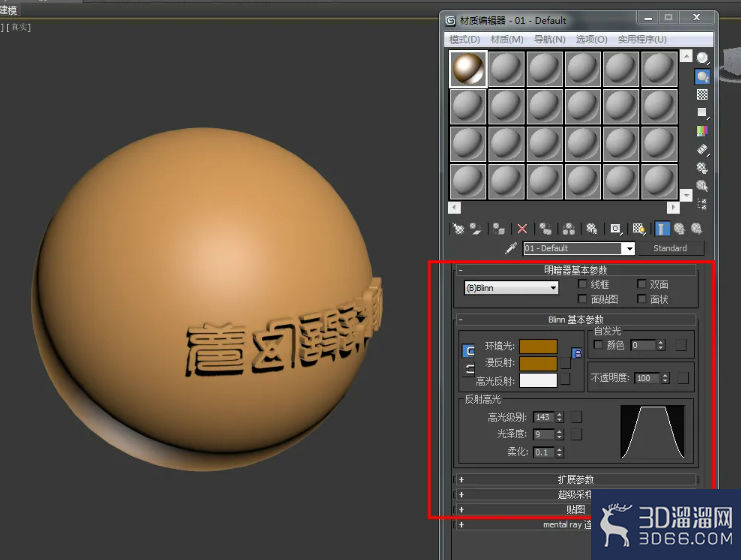Pick material with the eyedropper icon
Screen dimensions: 741x560
pos(511,248)
